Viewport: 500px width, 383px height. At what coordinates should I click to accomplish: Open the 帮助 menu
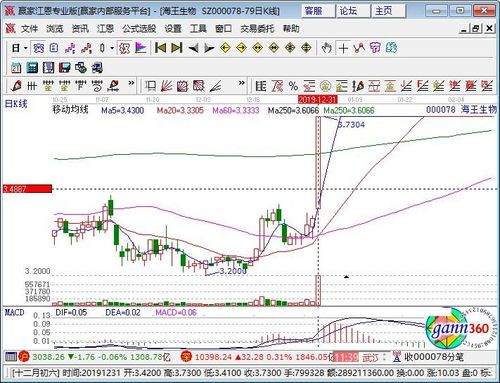[291, 29]
